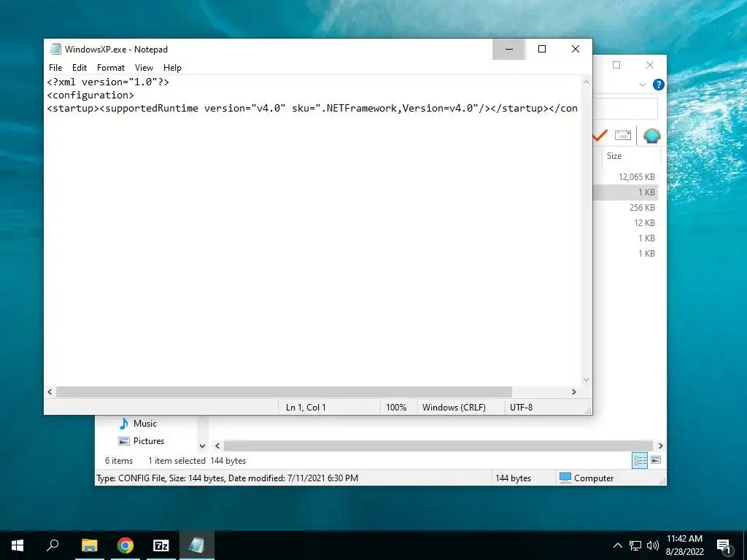Switch Explorer to large icons view
747x560 pixels.
tap(656, 460)
